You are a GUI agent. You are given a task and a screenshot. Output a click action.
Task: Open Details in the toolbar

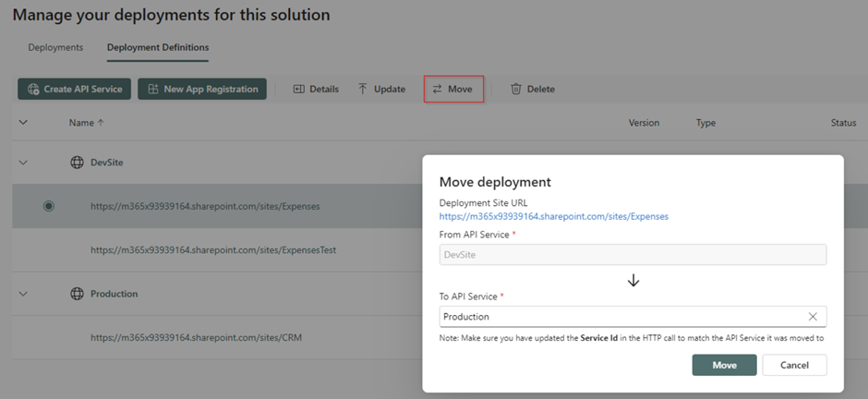tap(315, 89)
